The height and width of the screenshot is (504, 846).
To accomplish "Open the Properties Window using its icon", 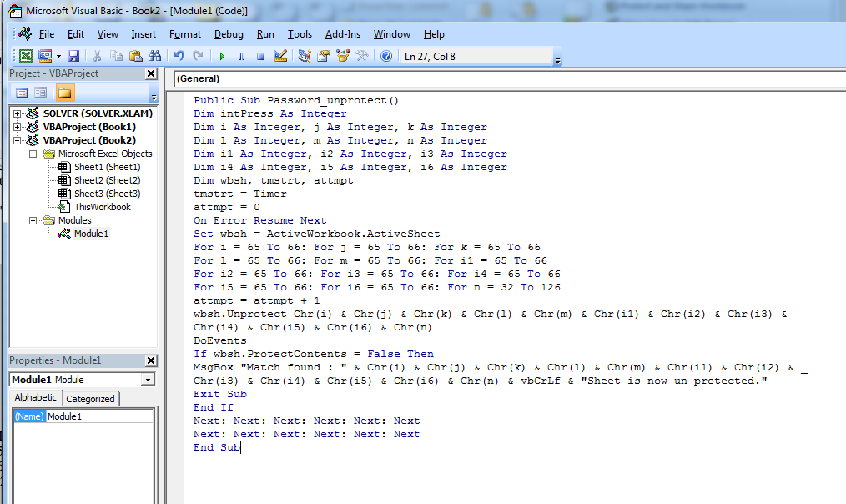I will pyautogui.click(x=323, y=55).
